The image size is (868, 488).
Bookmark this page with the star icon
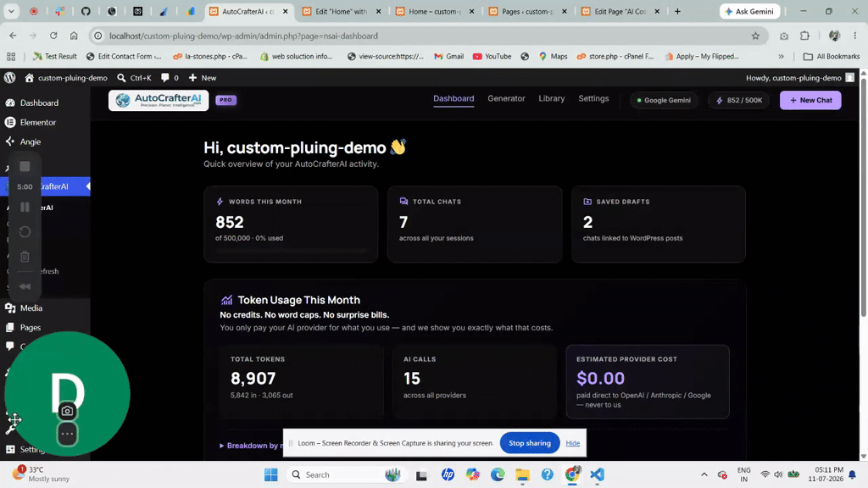click(x=755, y=36)
